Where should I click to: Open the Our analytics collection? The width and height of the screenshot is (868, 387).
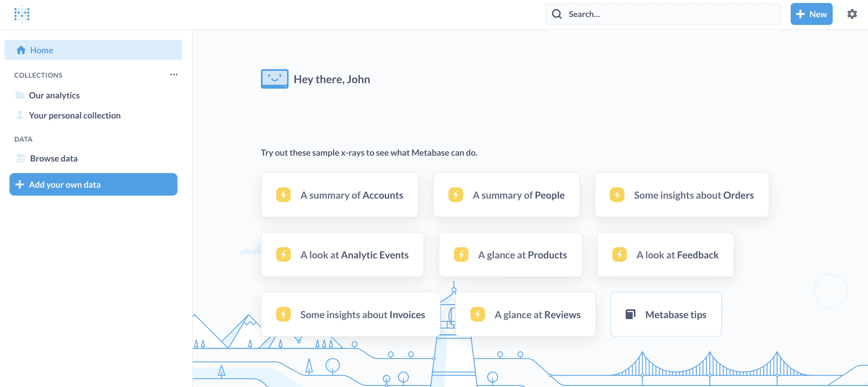coord(54,95)
